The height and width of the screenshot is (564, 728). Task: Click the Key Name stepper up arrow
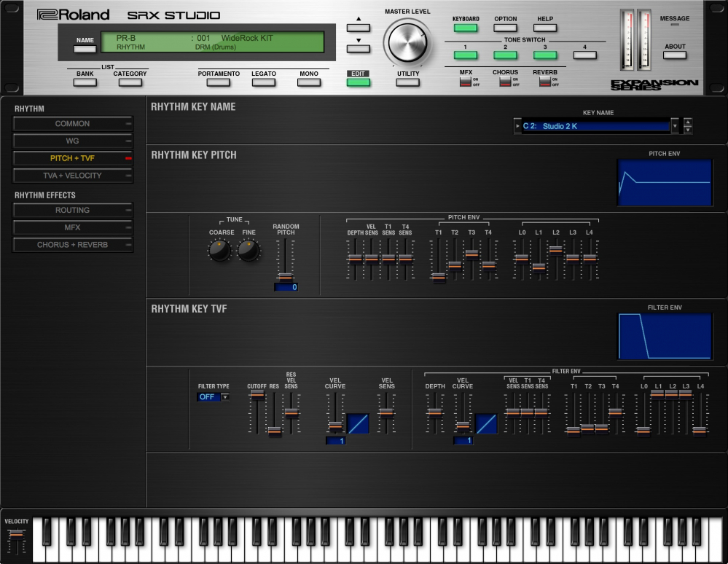pyautogui.click(x=688, y=122)
